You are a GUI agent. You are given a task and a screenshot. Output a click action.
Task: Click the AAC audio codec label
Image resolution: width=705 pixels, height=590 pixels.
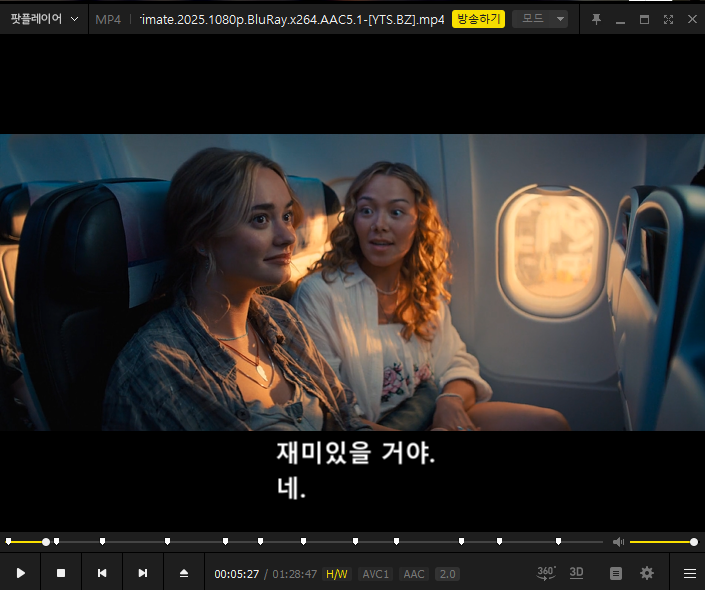click(x=414, y=574)
